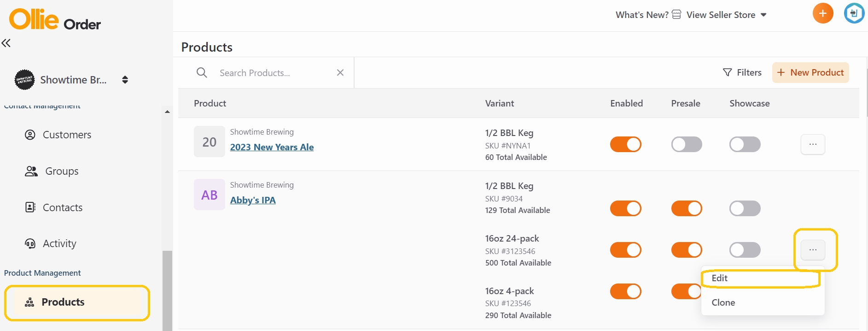The width and height of the screenshot is (868, 331).
Task: Click the sidebar vertical scrollbar
Action: tap(167, 290)
